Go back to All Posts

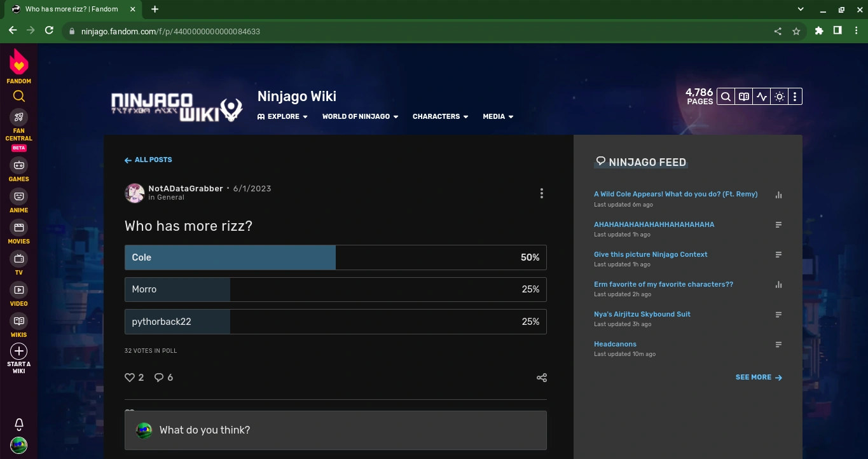point(148,160)
